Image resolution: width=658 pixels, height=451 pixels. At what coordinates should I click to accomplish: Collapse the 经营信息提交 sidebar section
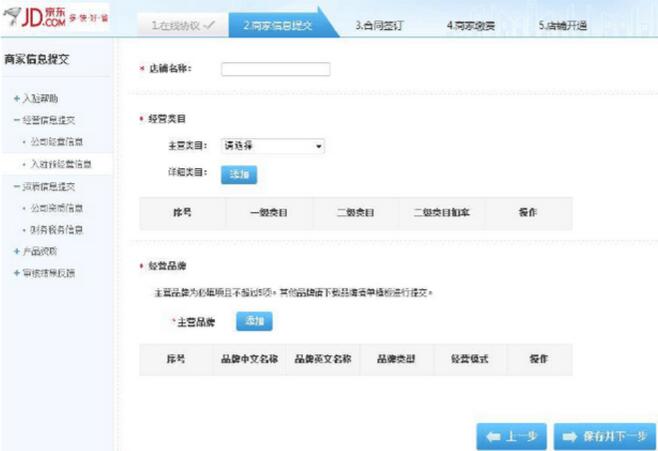15,120
